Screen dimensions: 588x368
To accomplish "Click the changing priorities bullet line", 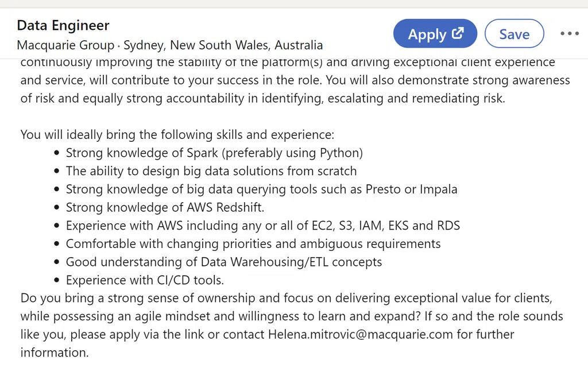I will 253,243.
